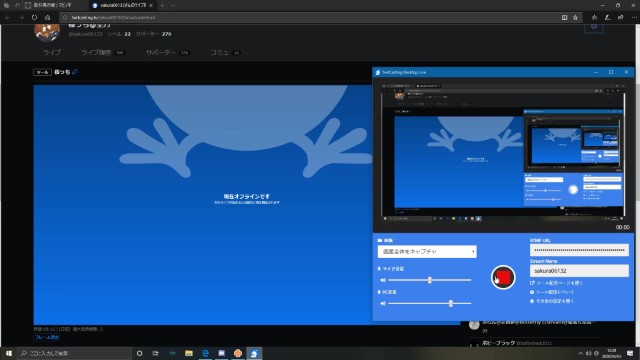Click the blue tag below the player
This screenshot has height=360, width=640.
click(47, 337)
